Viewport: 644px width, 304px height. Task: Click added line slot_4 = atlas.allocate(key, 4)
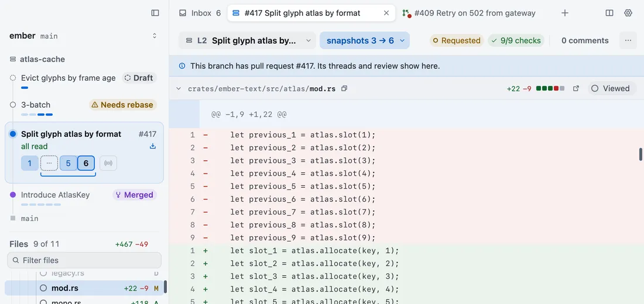point(406,289)
